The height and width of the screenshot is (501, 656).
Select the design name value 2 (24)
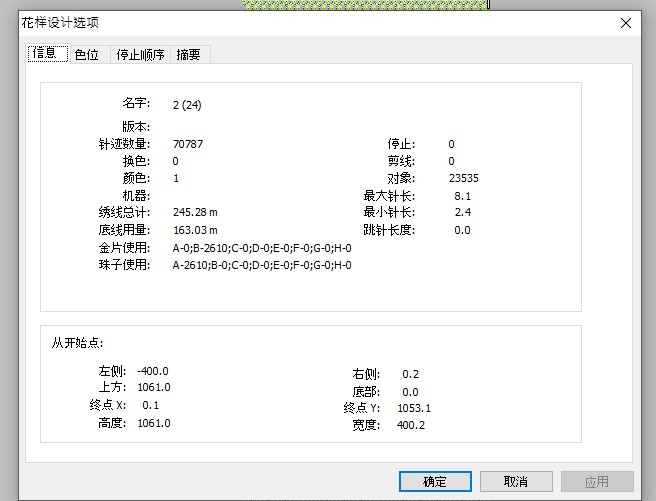pos(187,105)
